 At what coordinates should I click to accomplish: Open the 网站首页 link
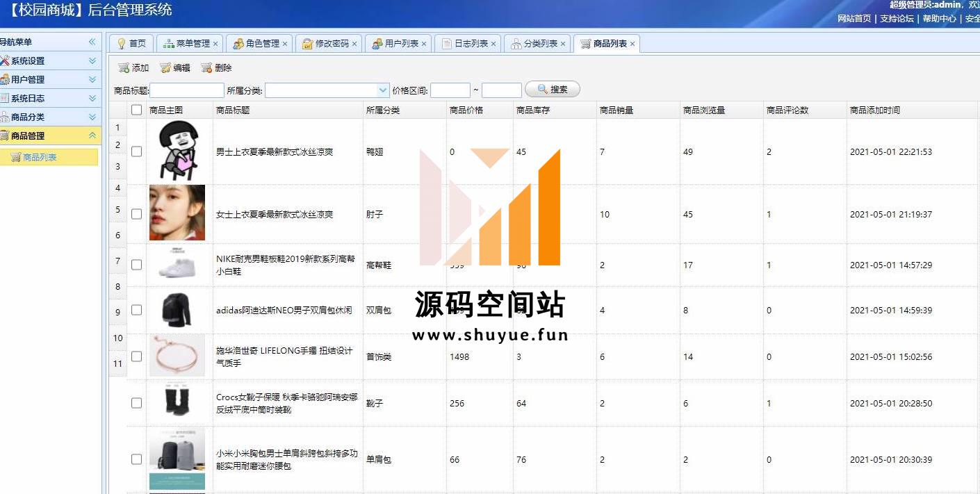coord(854,19)
